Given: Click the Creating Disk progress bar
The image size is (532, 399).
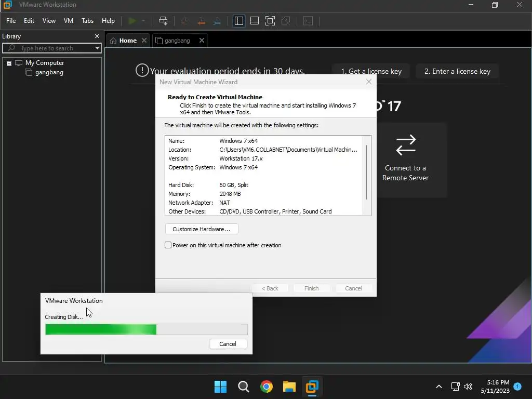Looking at the screenshot, I should tap(146, 329).
